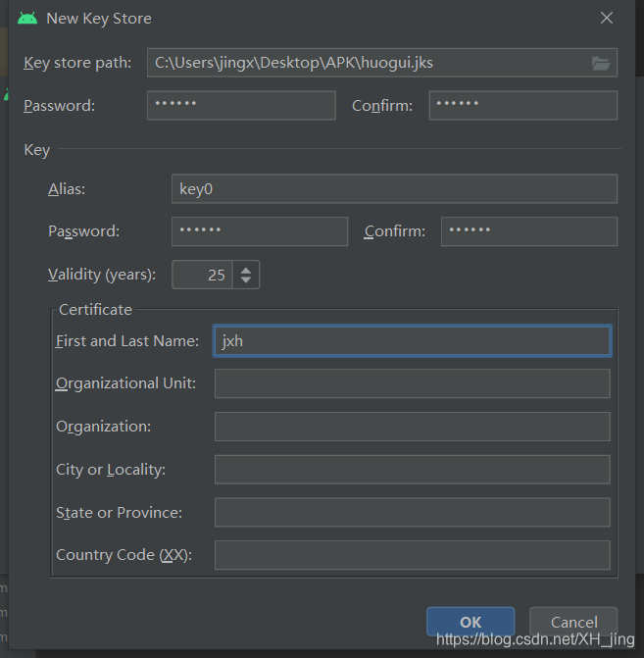Image resolution: width=644 pixels, height=658 pixels.
Task: Click the key store Password field
Action: (x=241, y=105)
